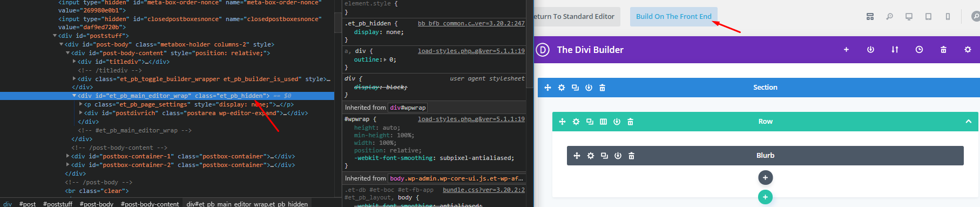Click the move icon on the Section bar
The image size is (980, 207).
coord(548,88)
